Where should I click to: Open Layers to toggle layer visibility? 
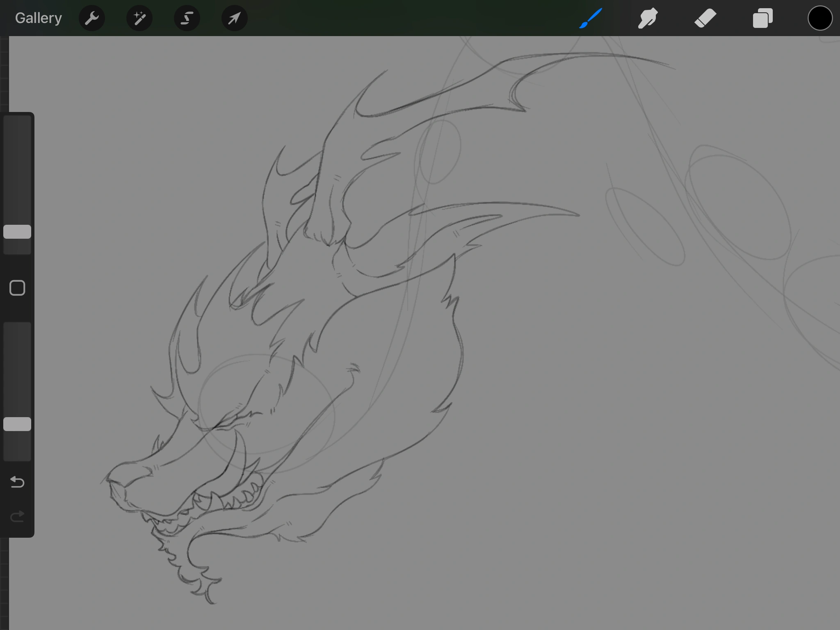[762, 18]
